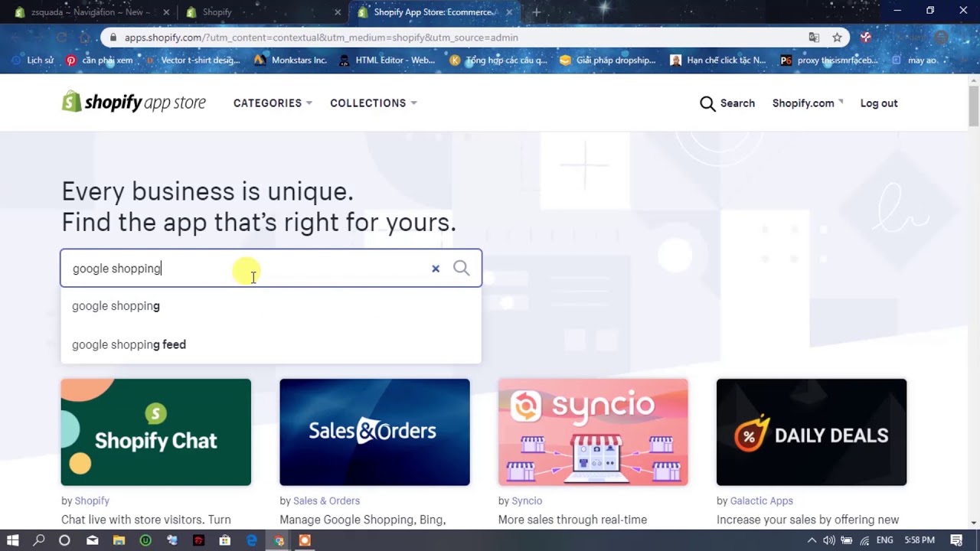
Task: Open the Edge browser in taskbar
Action: (x=252, y=540)
